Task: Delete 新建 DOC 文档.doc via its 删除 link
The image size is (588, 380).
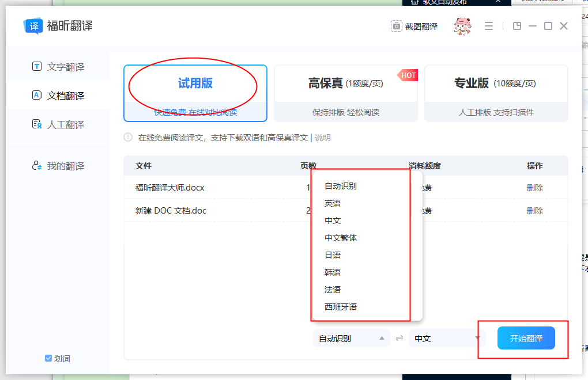Action: [x=535, y=210]
